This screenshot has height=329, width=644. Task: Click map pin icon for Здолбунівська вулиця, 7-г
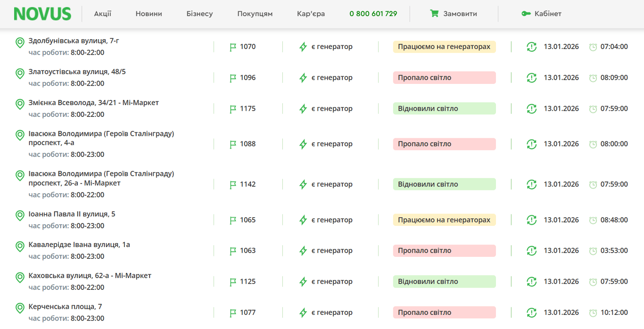pos(20,43)
